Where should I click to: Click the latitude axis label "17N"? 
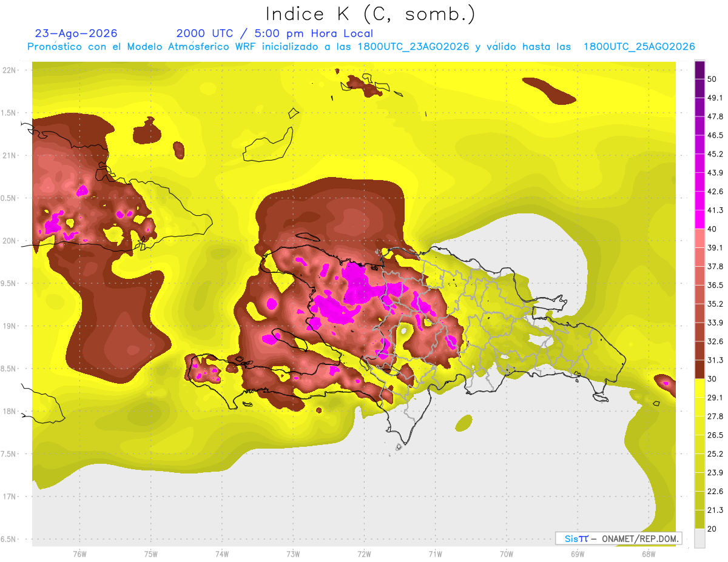coord(10,497)
